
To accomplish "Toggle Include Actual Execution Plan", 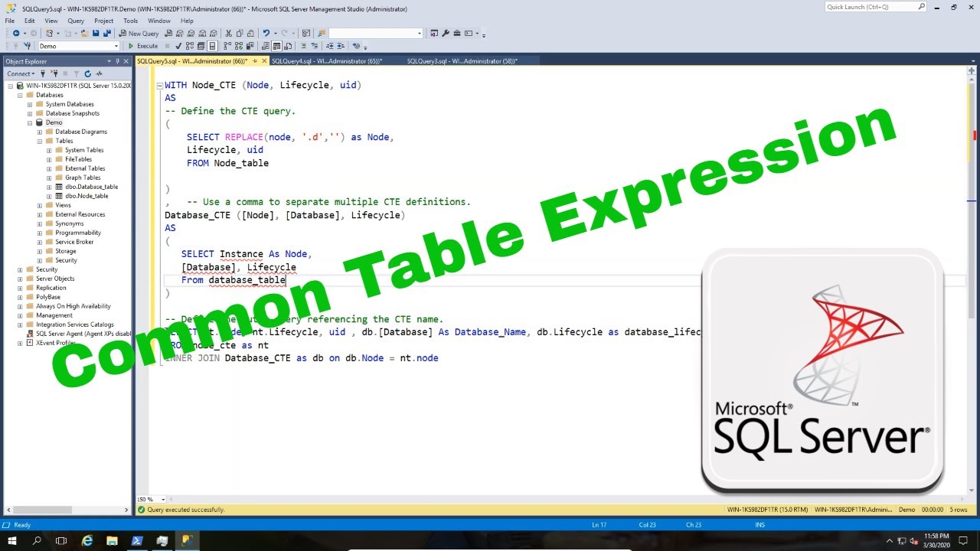I will coord(227,46).
